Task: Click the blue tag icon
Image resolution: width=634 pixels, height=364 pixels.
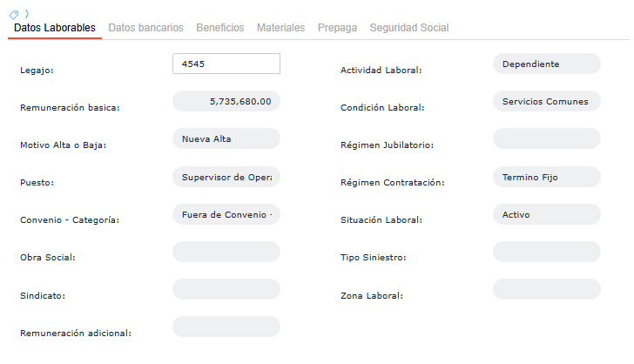Action: [x=13, y=15]
